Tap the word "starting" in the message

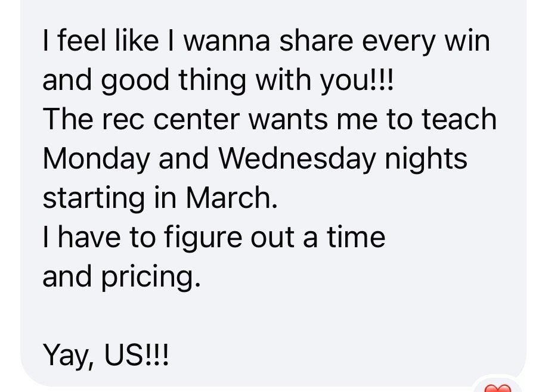coord(94,199)
